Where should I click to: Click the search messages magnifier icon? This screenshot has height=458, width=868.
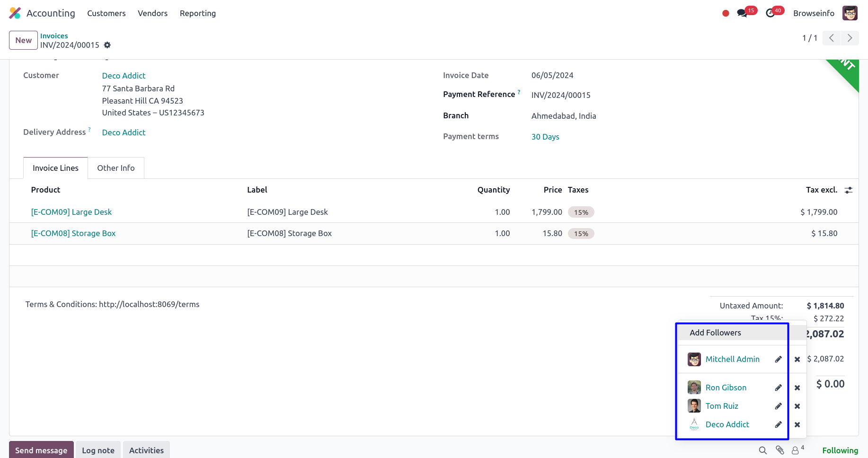762,450
